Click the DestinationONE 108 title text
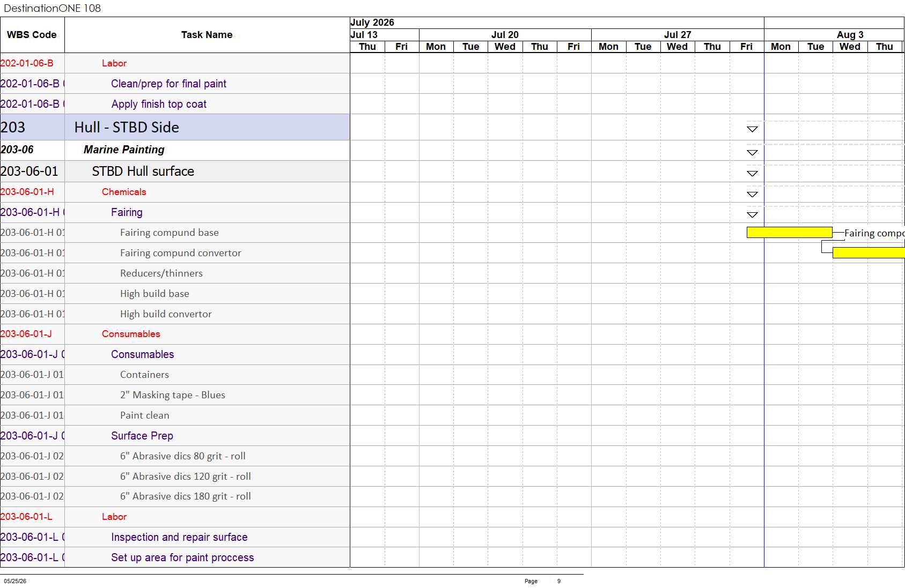 pos(52,8)
